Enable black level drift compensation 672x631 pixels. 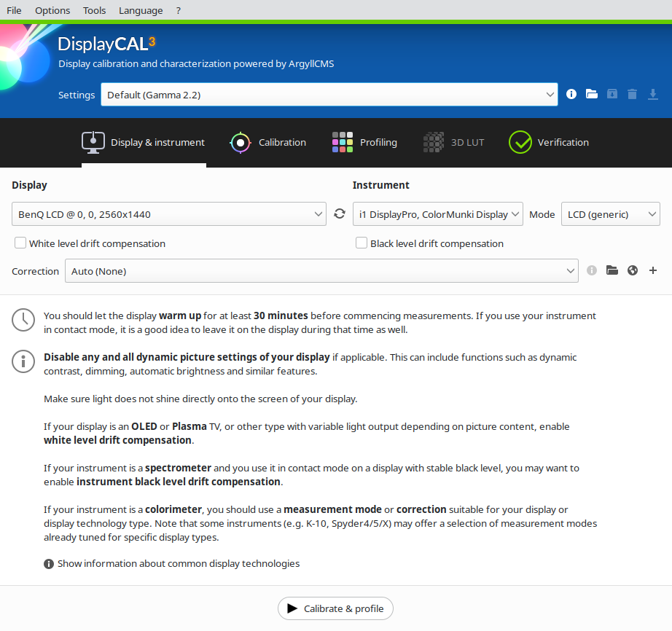pyautogui.click(x=362, y=243)
